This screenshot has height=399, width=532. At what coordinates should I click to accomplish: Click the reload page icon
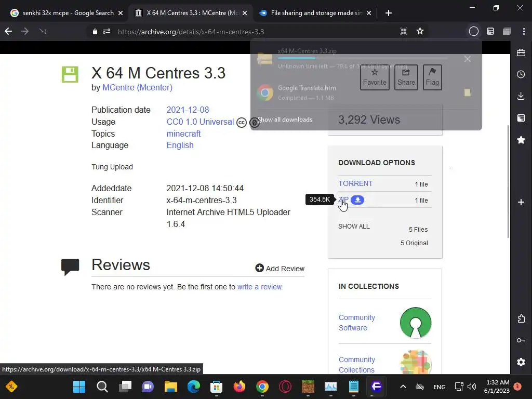(x=43, y=32)
